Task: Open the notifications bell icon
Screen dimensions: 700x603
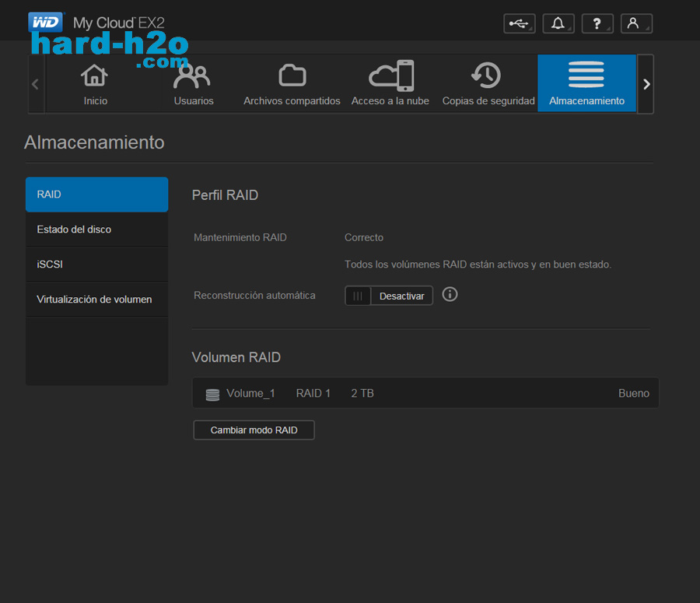Action: 558,23
